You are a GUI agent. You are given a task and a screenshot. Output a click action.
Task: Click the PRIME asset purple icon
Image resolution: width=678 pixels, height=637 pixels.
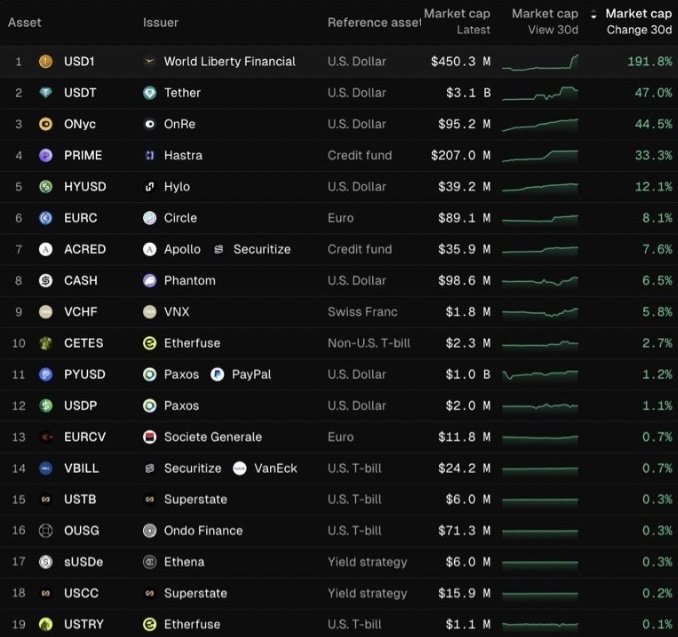pos(45,156)
